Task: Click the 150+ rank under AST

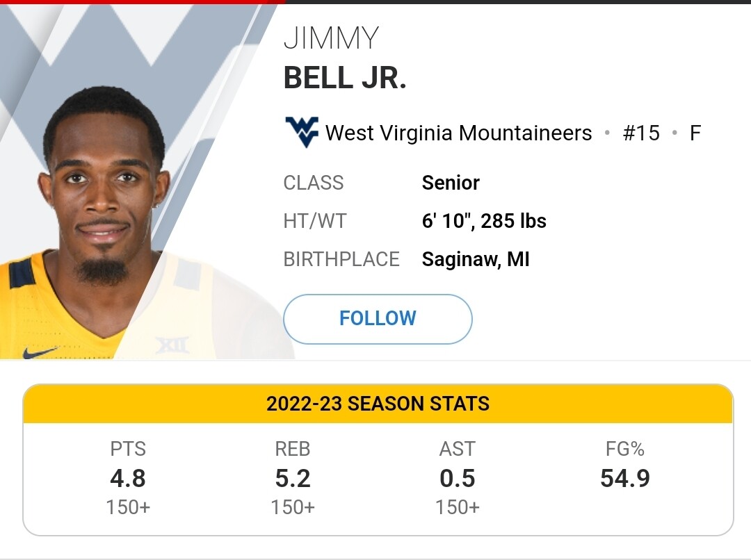Action: pos(458,507)
